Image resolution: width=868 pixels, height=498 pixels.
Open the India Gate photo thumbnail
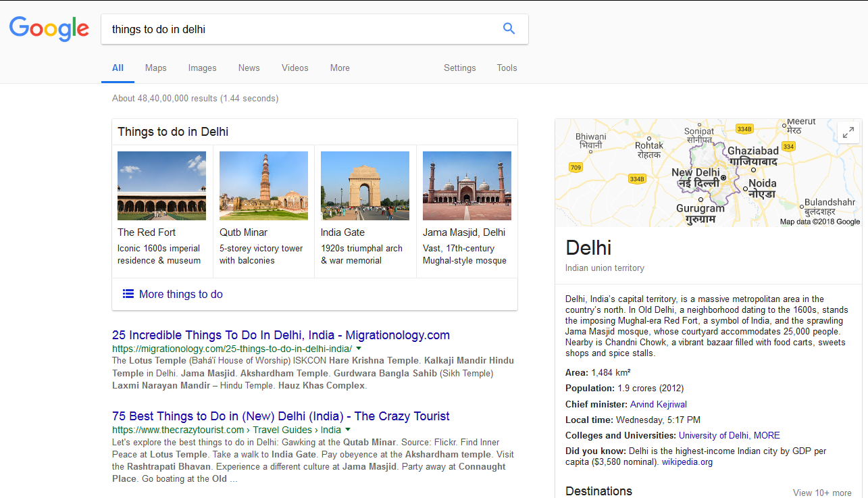coord(365,186)
